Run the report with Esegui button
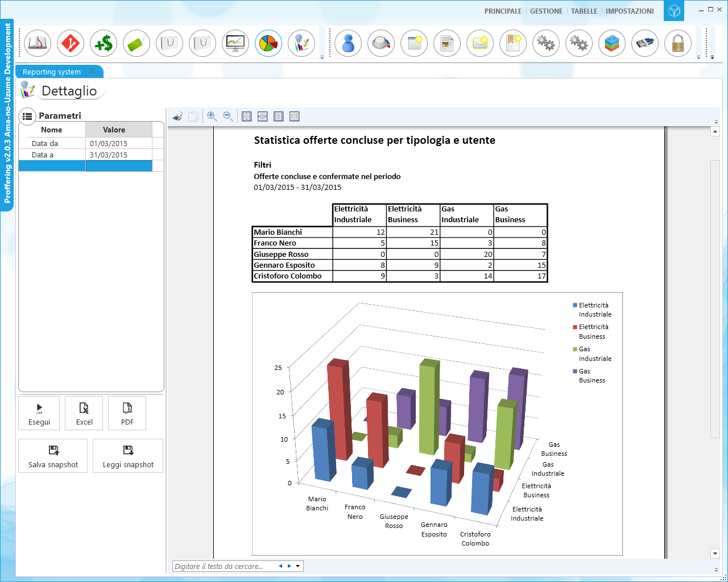Viewport: 728px width, 582px height. tap(39, 413)
